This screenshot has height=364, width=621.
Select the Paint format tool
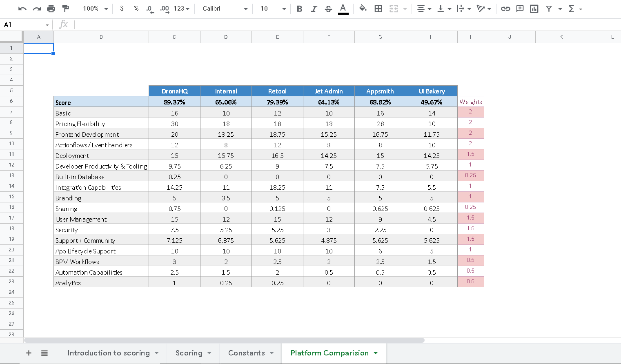[x=65, y=9]
